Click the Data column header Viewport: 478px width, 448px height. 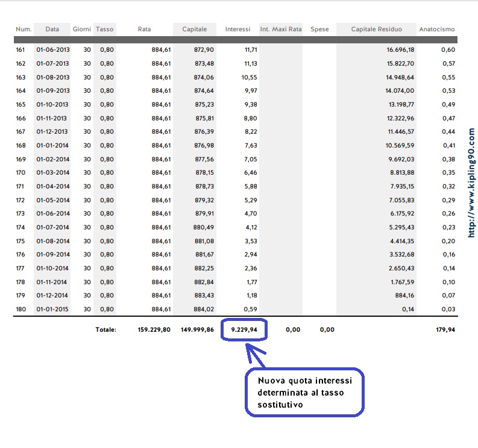pos(52,30)
